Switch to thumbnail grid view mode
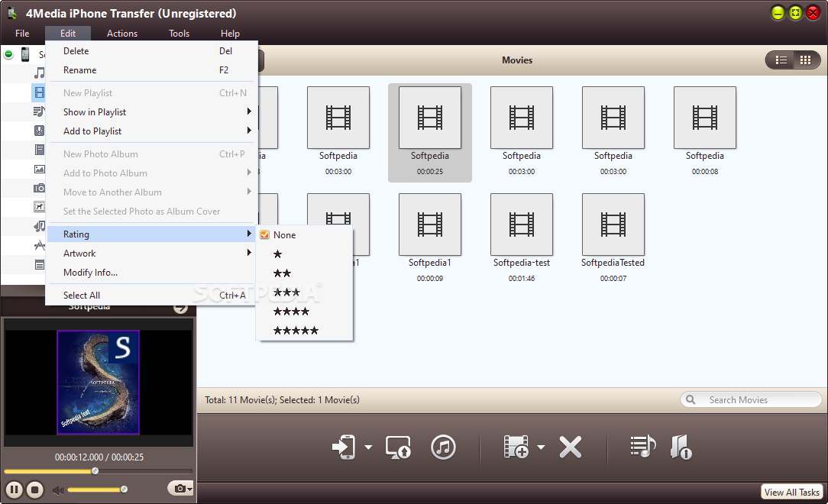 tap(805, 60)
